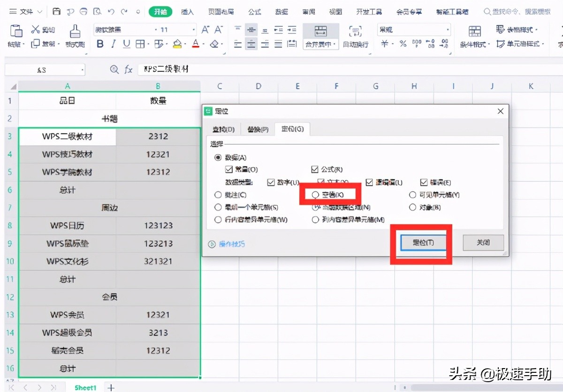Select the 对象(B) radio option

click(413, 207)
